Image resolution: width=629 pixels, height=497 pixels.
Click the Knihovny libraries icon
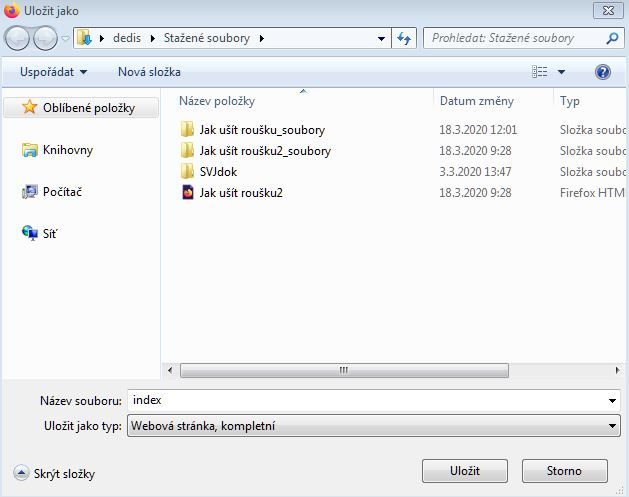click(30, 150)
